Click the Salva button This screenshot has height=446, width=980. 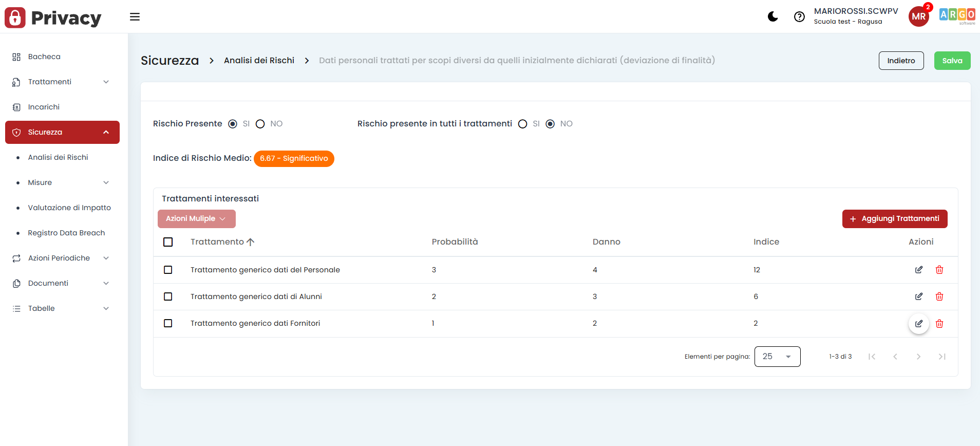coord(952,61)
